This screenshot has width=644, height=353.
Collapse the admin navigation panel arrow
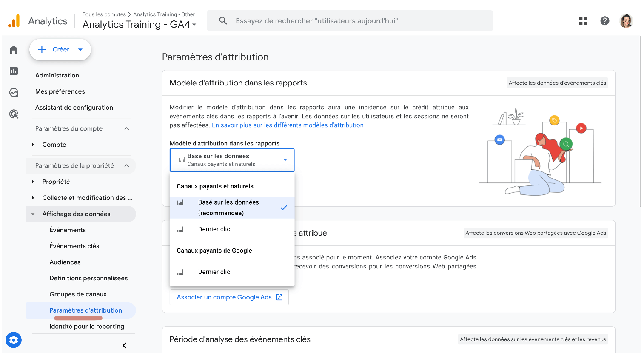tap(124, 345)
